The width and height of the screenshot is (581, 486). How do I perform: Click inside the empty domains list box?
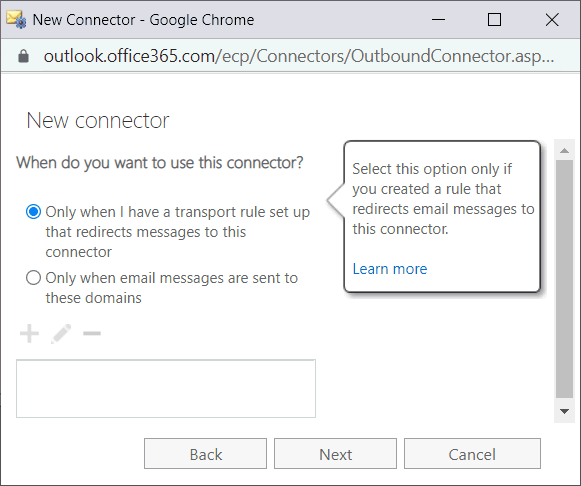pyautogui.click(x=166, y=389)
